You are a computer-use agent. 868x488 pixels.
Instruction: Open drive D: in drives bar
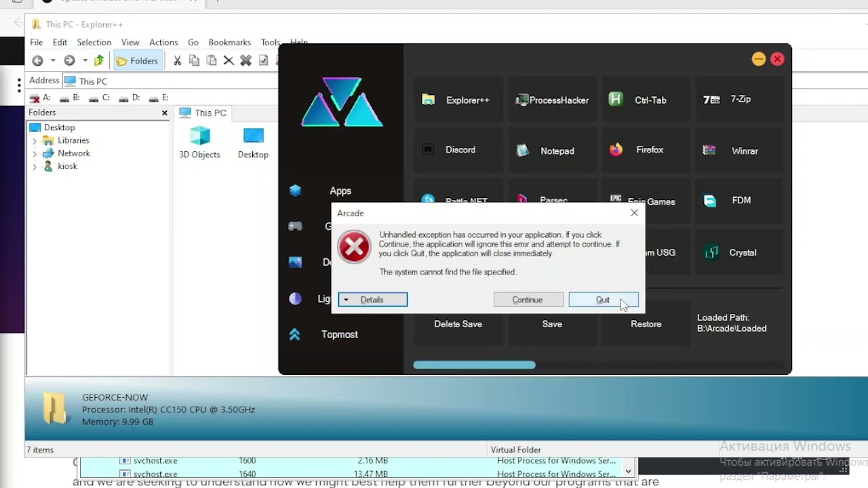(129, 98)
